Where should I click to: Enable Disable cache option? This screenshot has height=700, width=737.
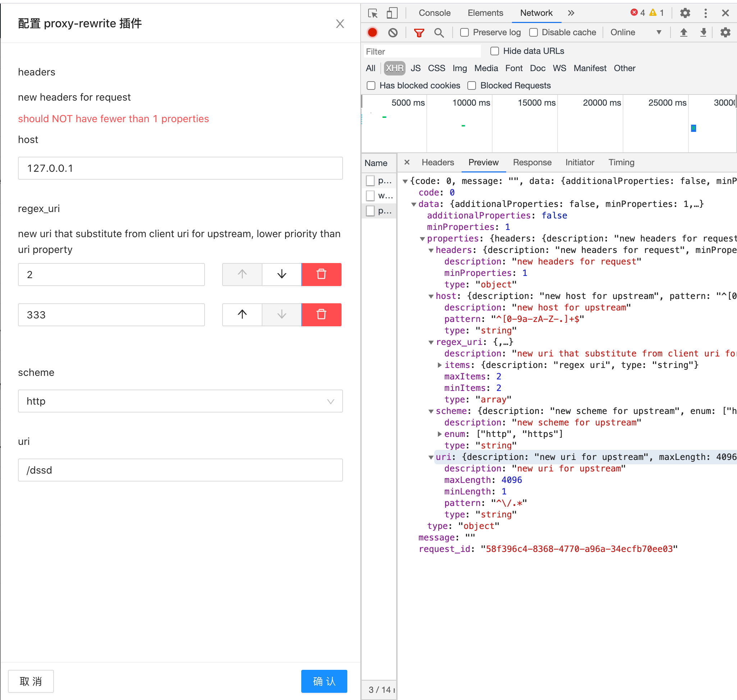click(x=533, y=32)
